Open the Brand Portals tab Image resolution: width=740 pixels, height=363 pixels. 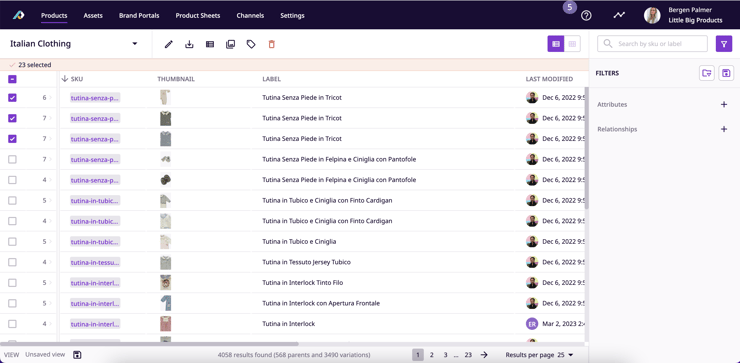139,16
